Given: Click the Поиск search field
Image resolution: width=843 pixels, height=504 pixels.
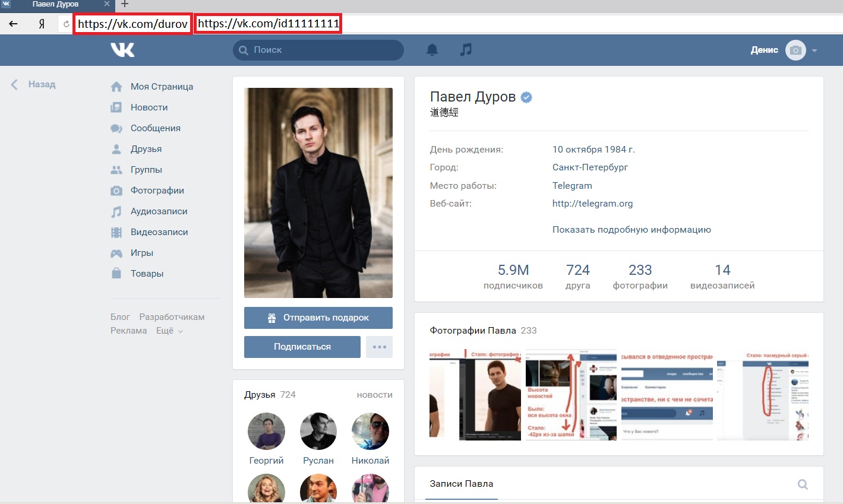Looking at the screenshot, I should point(318,50).
